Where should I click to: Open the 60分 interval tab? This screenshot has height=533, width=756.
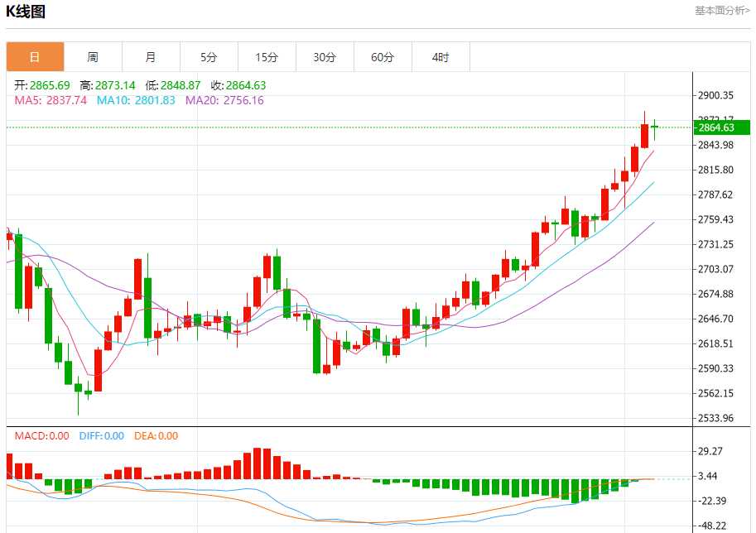[x=383, y=57]
